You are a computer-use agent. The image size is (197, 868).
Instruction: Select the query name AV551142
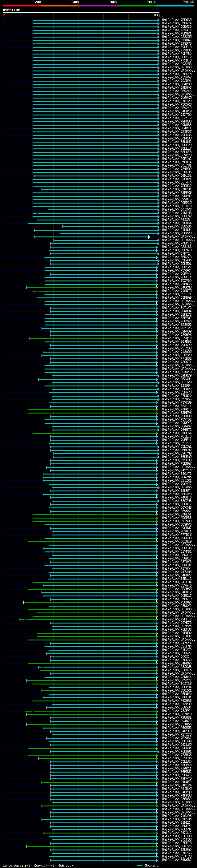pyautogui.click(x=11, y=10)
